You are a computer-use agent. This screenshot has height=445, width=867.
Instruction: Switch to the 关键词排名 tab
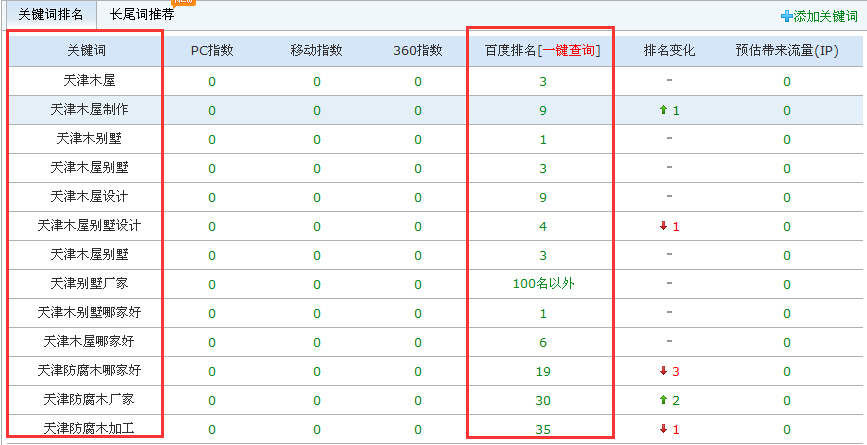[48, 14]
